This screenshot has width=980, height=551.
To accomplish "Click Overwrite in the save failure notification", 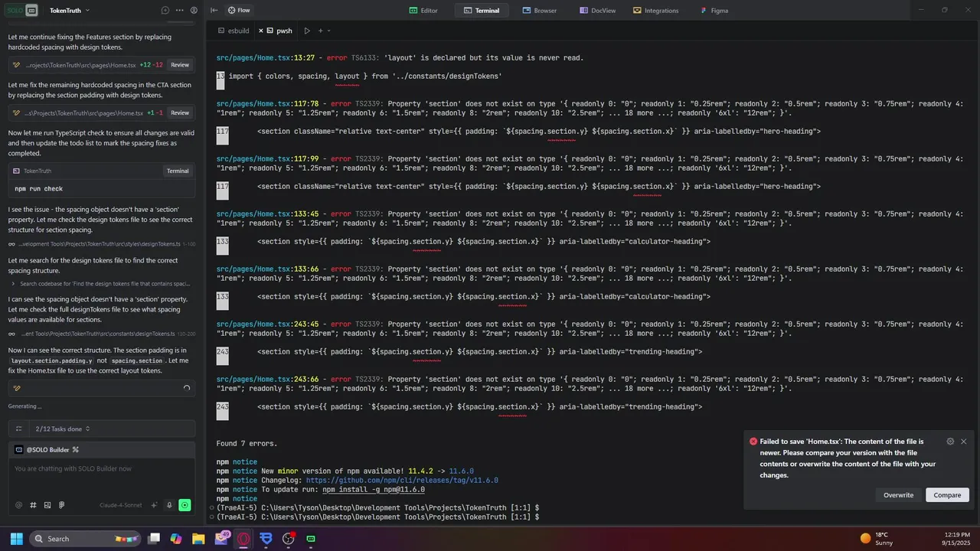I will coord(898,495).
